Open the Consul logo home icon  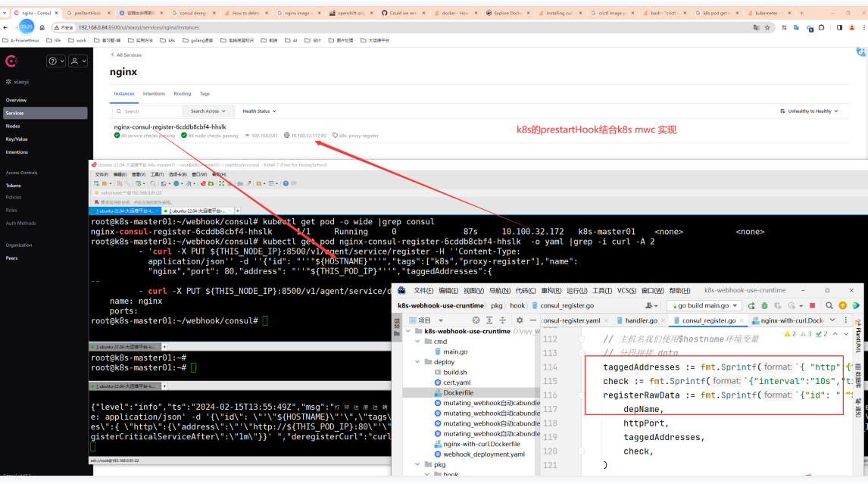(11, 61)
